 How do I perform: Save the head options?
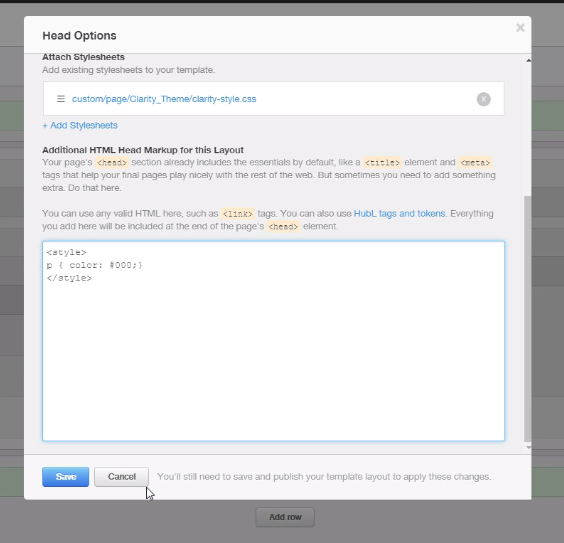[x=65, y=477]
